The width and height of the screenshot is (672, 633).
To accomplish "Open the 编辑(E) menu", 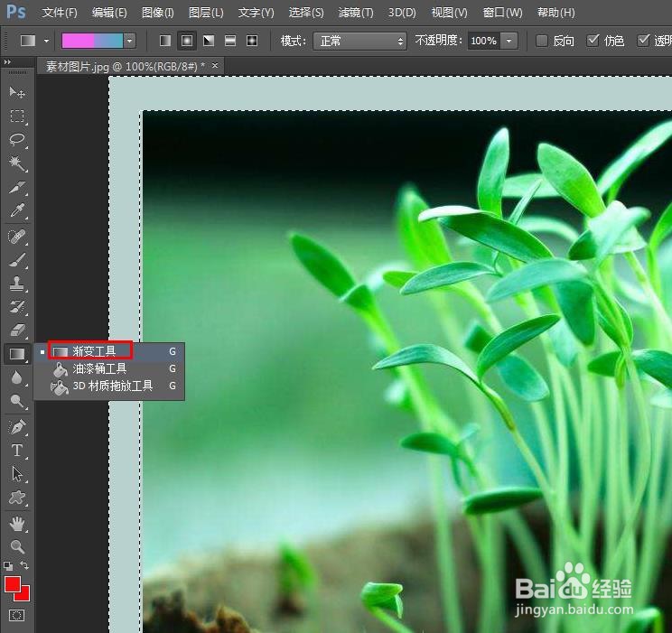I will coord(109,13).
